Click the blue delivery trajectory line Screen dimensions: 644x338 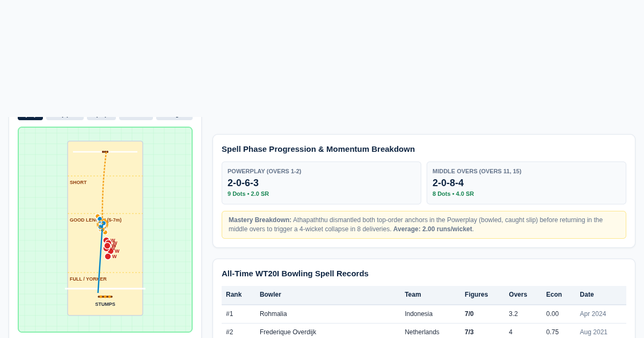coord(100,258)
